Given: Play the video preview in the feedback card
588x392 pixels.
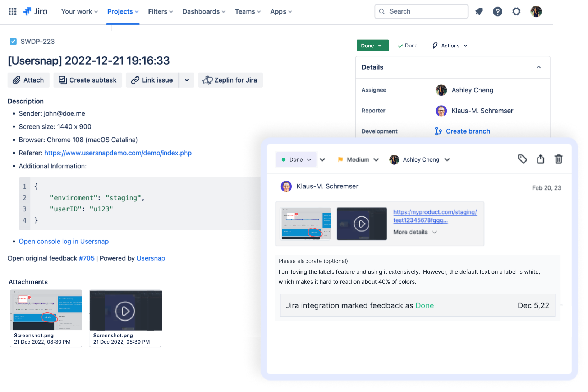Looking at the screenshot, I should [362, 224].
